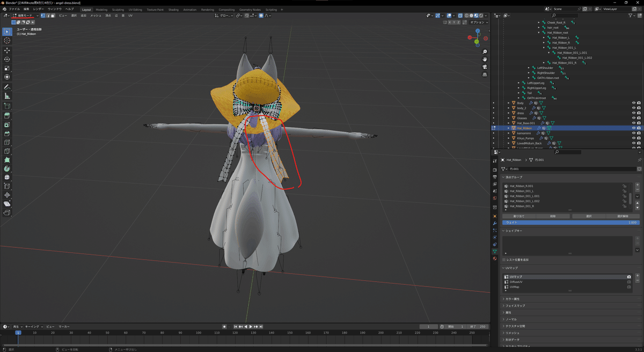Click the viewport pan hand icon
This screenshot has width=644, height=352.
click(485, 60)
